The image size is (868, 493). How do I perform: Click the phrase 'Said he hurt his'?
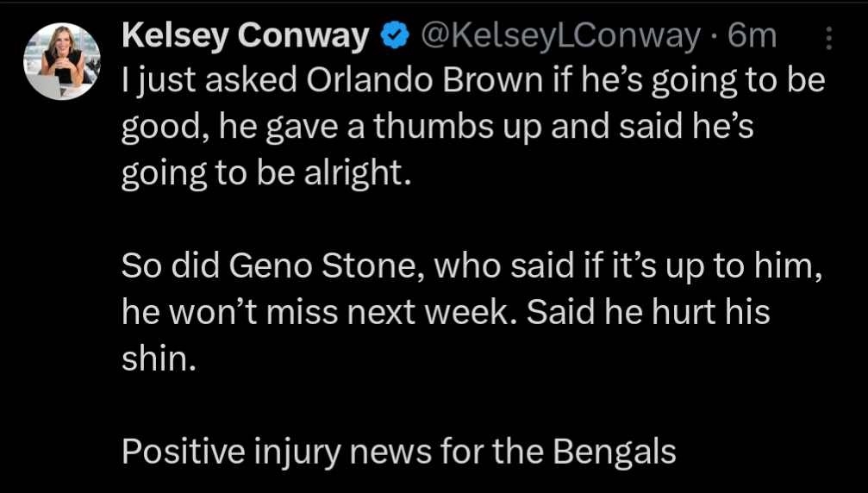[647, 313]
